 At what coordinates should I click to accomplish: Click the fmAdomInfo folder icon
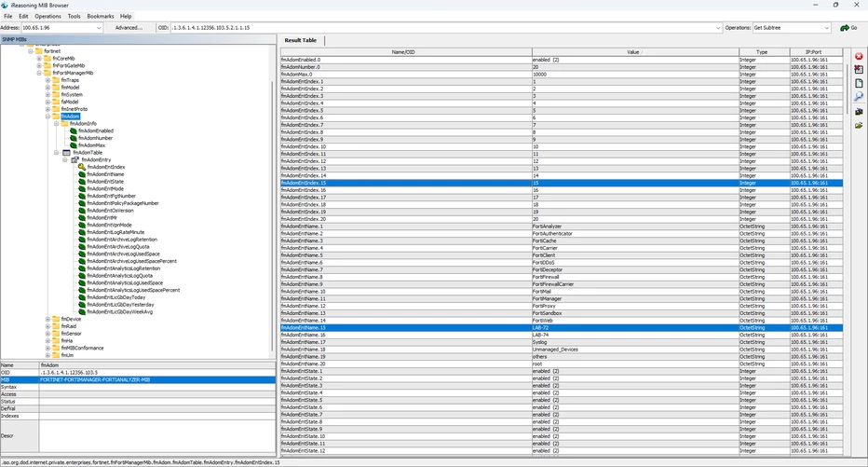point(65,124)
